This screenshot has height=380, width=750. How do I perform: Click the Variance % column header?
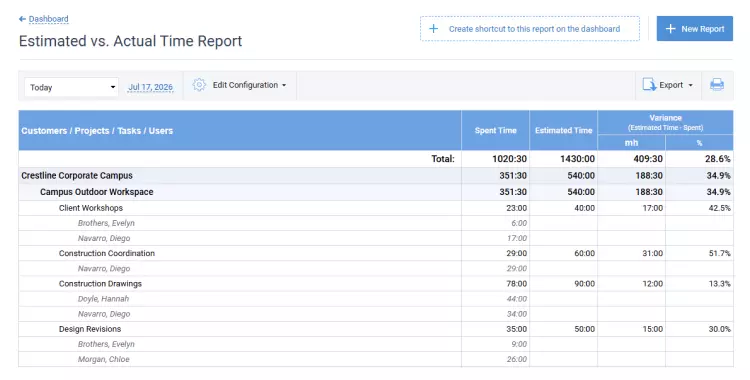699,143
